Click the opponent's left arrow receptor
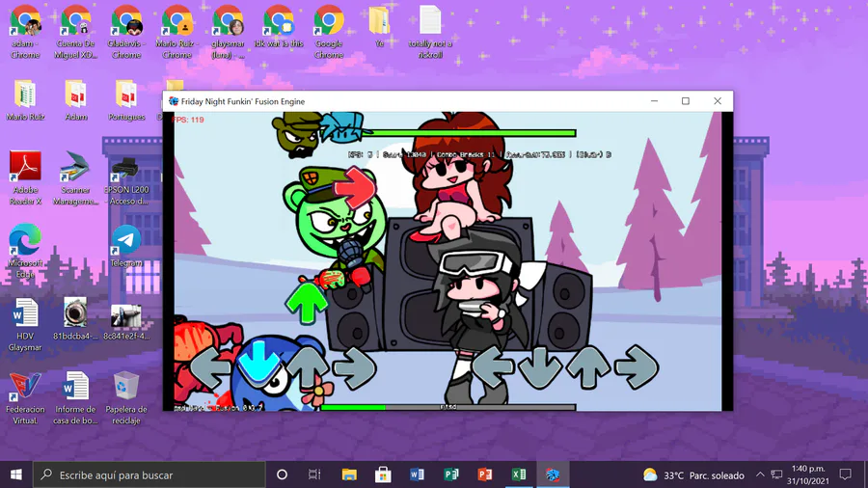The height and width of the screenshot is (488, 868). point(210,367)
